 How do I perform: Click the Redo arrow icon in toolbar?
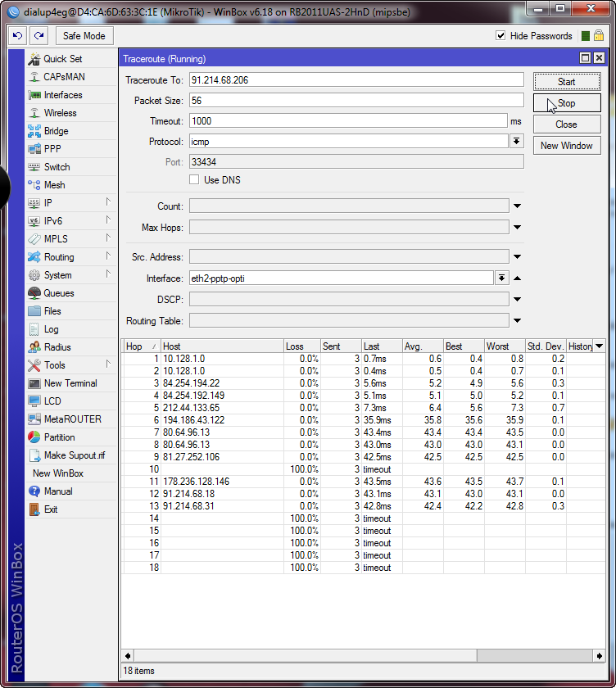(x=38, y=36)
